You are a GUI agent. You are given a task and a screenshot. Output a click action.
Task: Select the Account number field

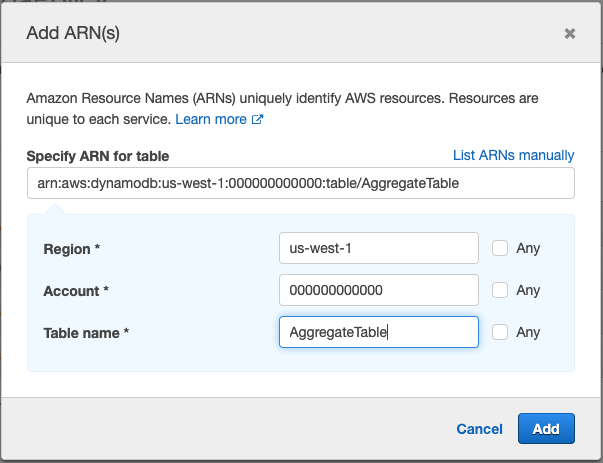[x=379, y=290]
